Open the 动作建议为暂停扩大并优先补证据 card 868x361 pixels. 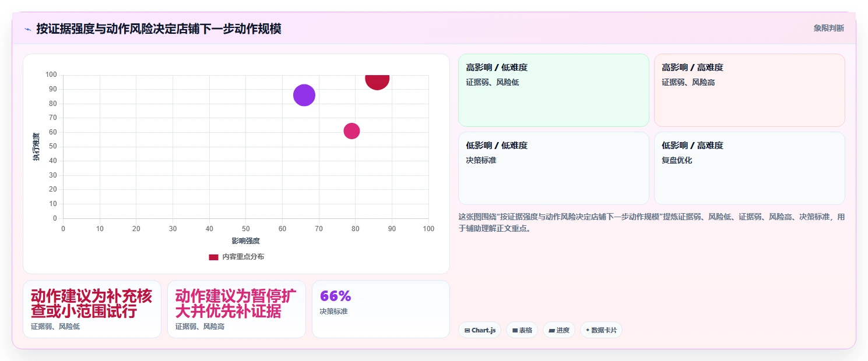coord(237,309)
